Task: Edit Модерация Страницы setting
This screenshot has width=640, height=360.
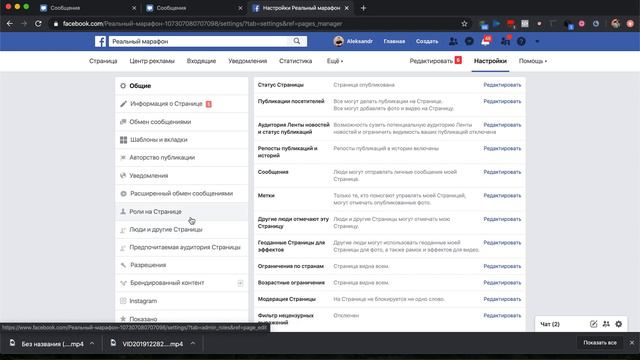Action: pos(502,299)
